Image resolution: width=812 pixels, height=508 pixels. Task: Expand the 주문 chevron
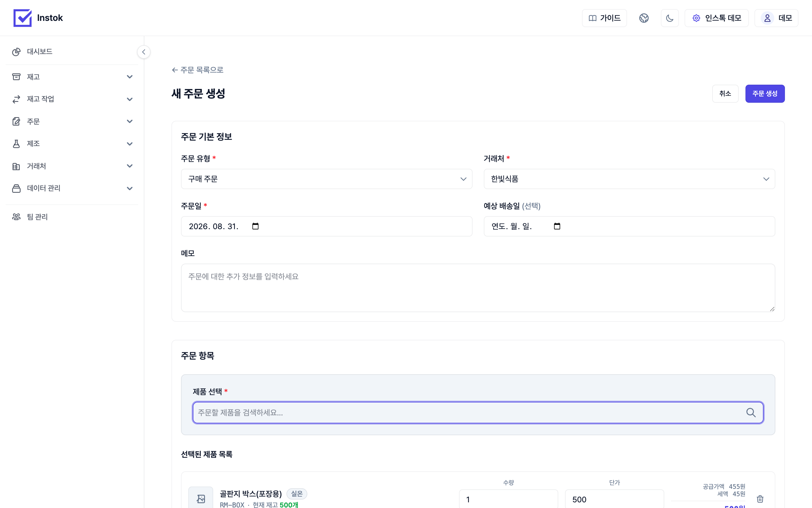tap(129, 121)
